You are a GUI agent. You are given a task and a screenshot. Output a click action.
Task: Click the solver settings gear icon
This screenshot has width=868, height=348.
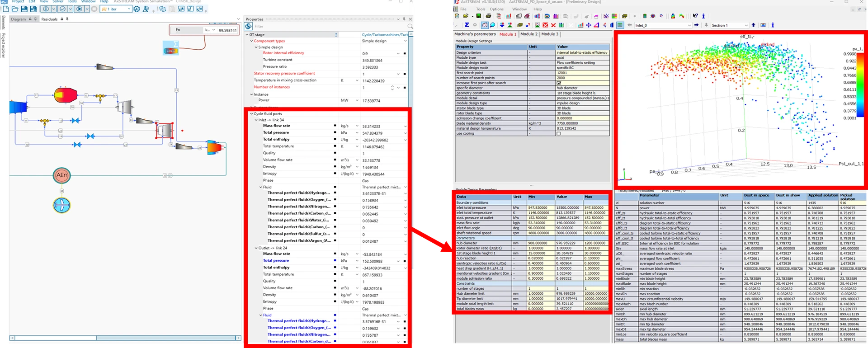[137, 9]
